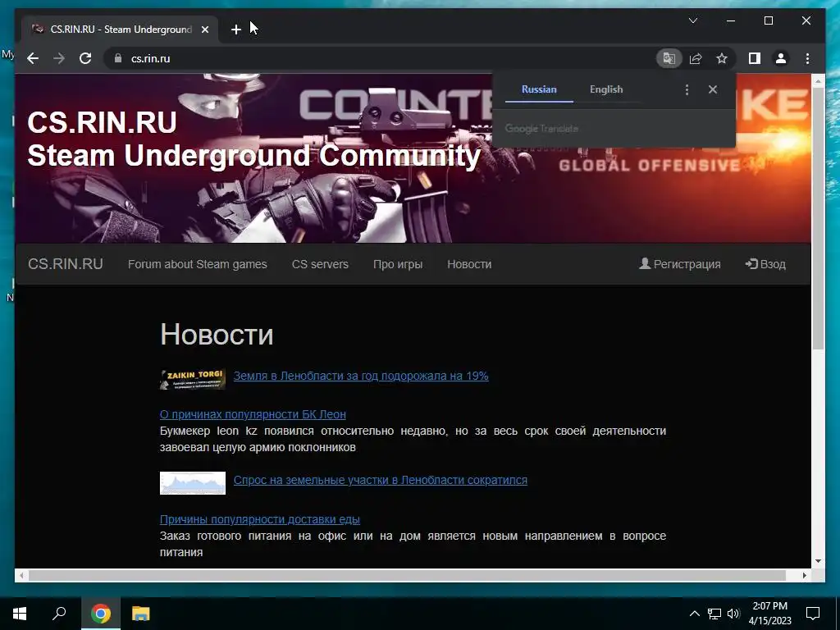840x630 pixels.
Task: Open the Chrome profile menu
Action: click(x=781, y=58)
